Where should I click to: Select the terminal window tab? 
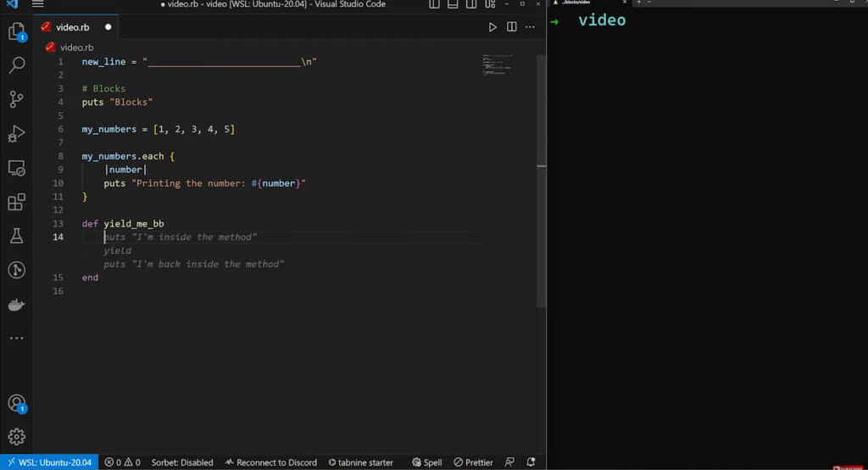588,3
